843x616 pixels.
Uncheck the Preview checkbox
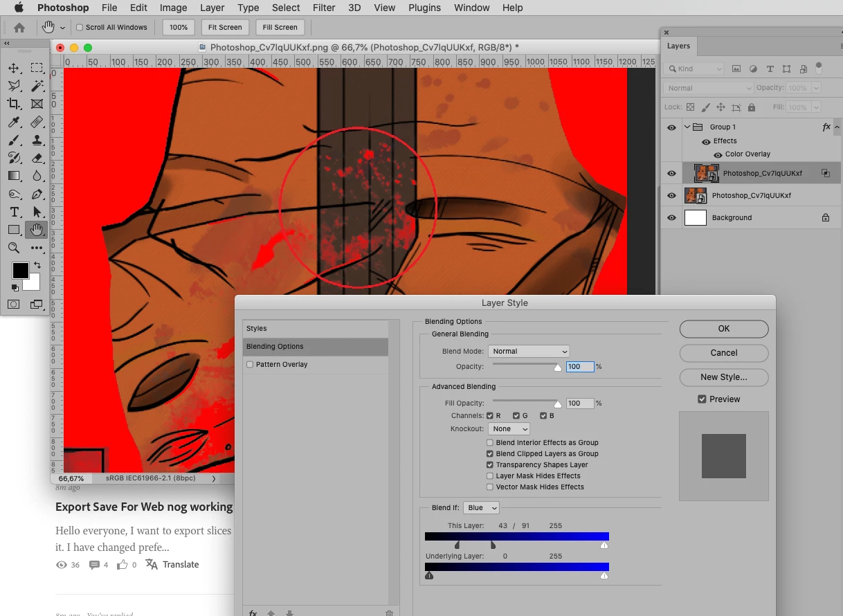(702, 399)
